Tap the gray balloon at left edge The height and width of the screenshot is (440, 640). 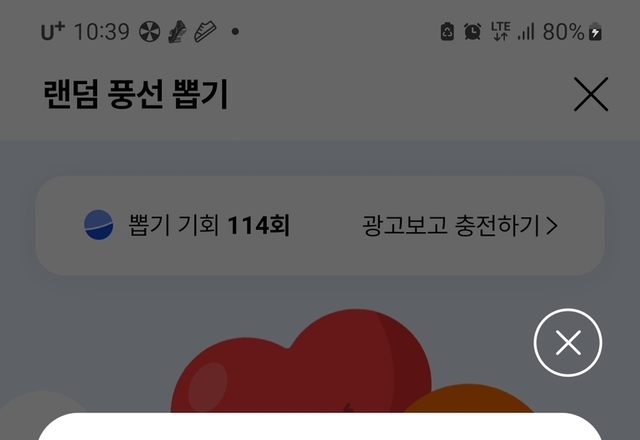click(43, 404)
